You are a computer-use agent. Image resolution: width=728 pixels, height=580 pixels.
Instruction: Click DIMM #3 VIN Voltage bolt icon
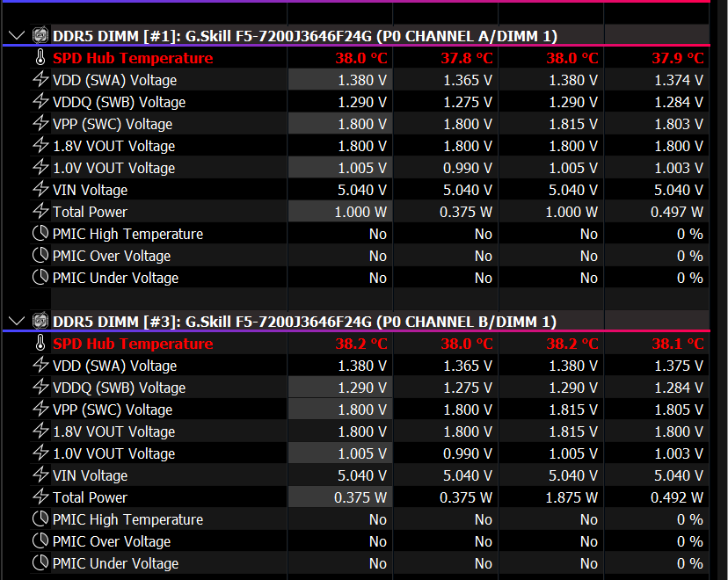(x=40, y=475)
